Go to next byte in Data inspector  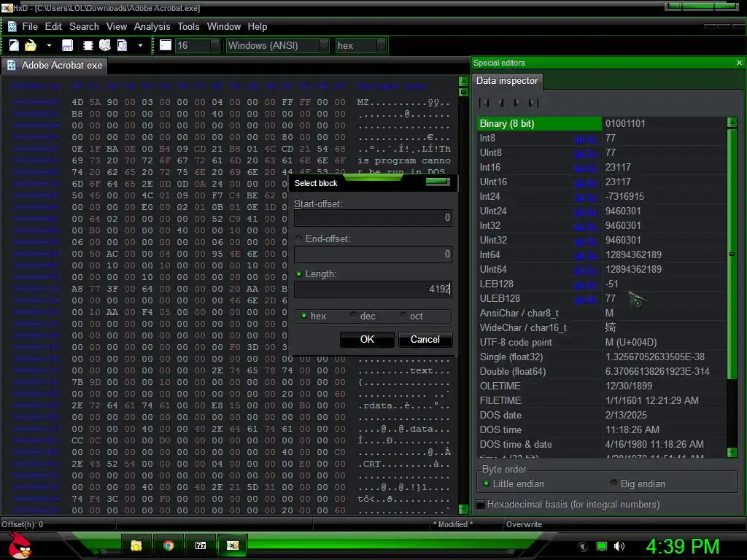(517, 102)
